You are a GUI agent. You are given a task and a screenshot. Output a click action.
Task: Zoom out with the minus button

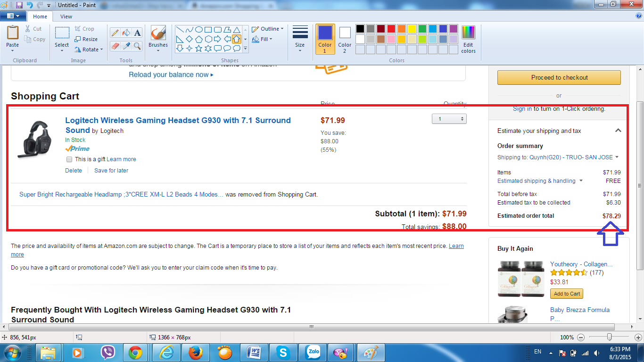click(581, 337)
